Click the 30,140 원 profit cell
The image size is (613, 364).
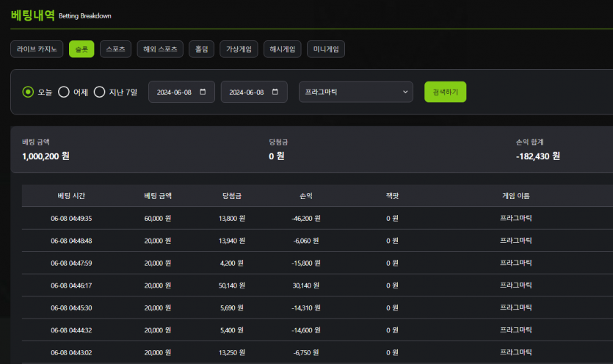click(x=306, y=285)
